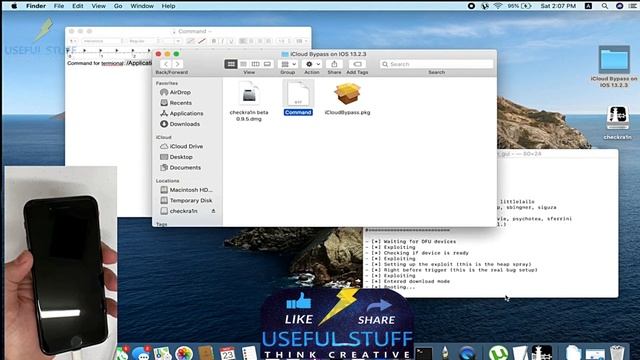The width and height of the screenshot is (640, 360).
Task: Eject the checkra1n volume
Action: (x=213, y=211)
